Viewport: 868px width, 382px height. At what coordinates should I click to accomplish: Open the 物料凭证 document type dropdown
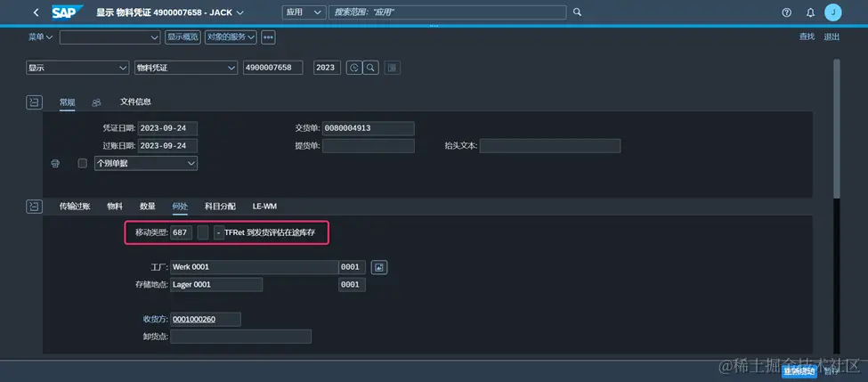click(x=186, y=68)
